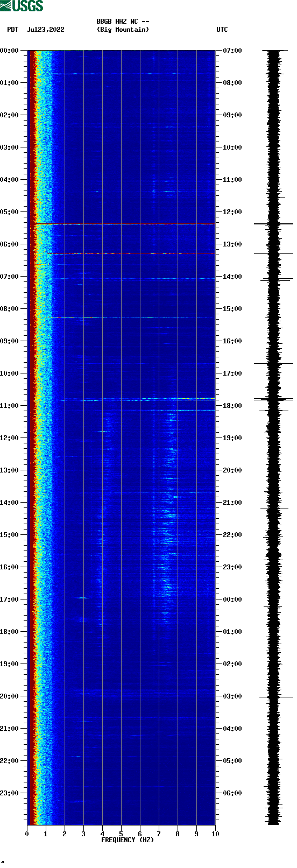
Task: Click the 5 Hz frequency tick label
Action: [x=121, y=834]
